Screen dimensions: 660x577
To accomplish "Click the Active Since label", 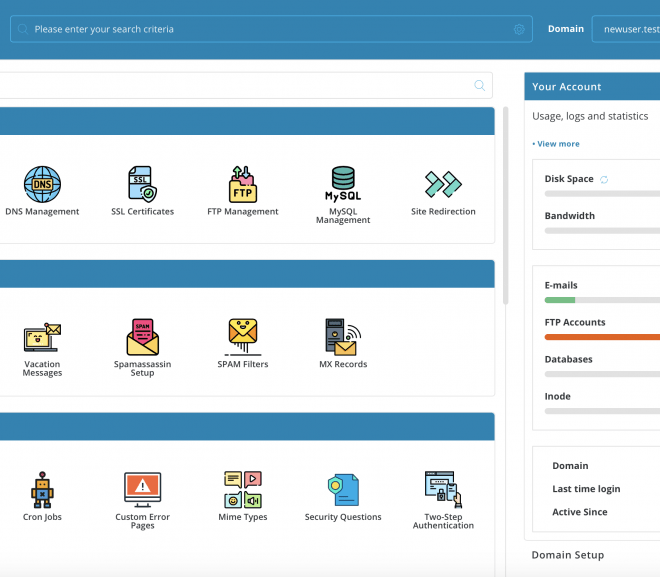I will [x=580, y=512].
